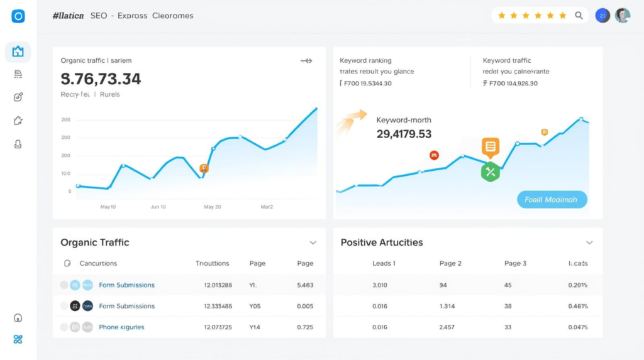The image size is (644, 360).
Task: Open the SEO header menu item
Action: (x=99, y=16)
